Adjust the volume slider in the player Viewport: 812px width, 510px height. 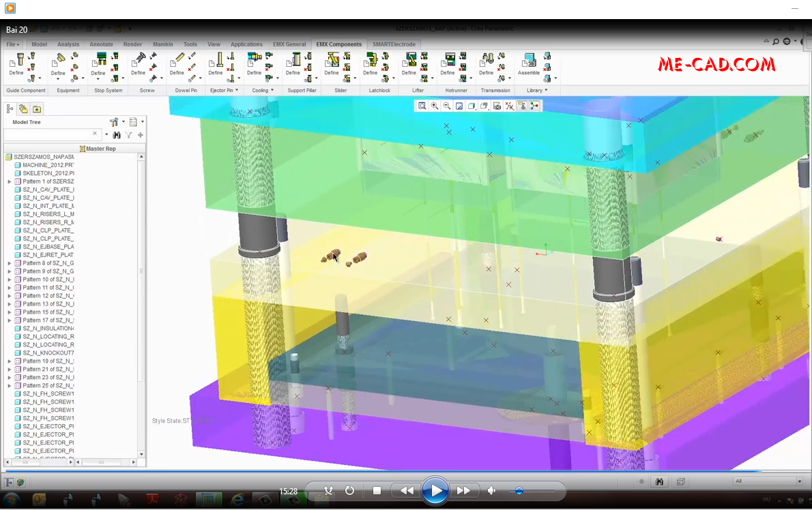click(520, 490)
